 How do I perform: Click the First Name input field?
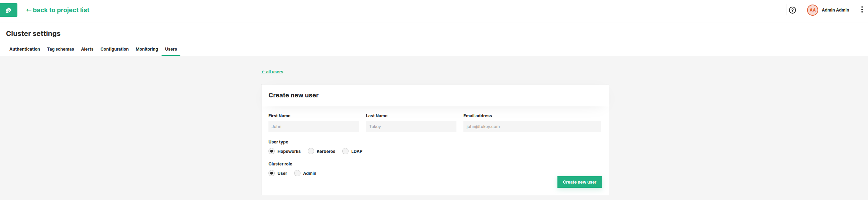click(313, 127)
